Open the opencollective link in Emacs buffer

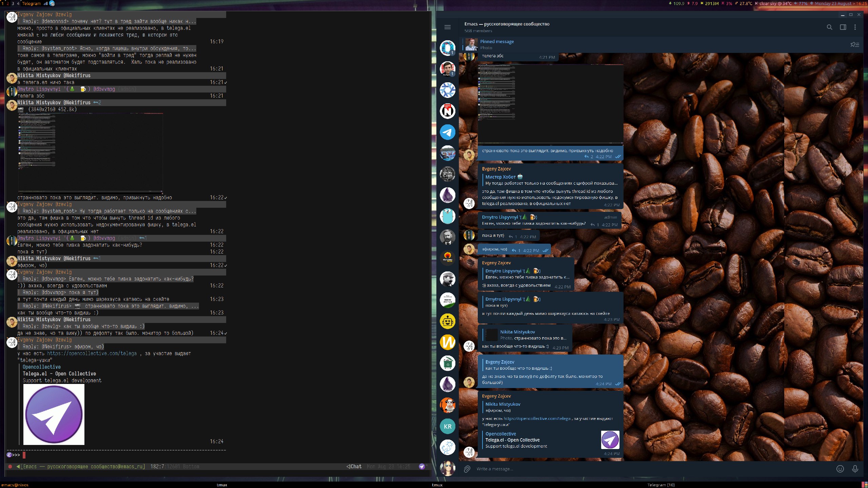click(92, 353)
